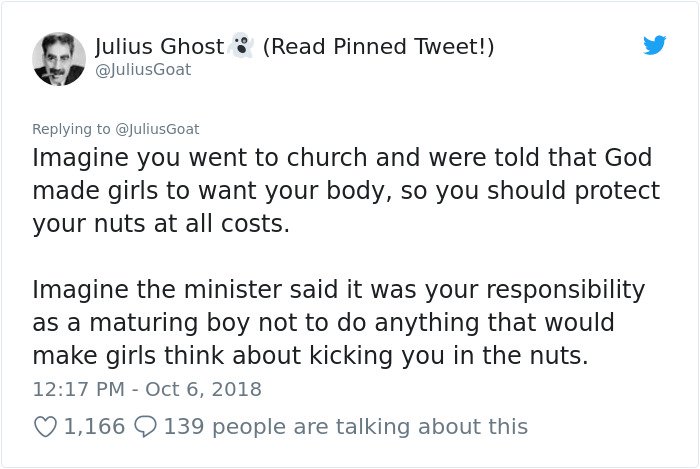Like the tweet with the heart icon
The image size is (700, 469).
point(45,427)
